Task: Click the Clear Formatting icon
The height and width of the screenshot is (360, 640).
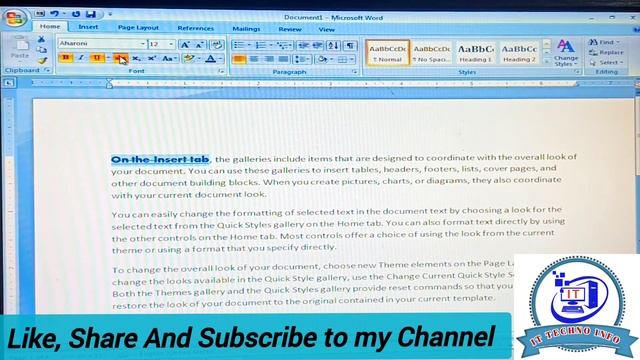Action: tap(216, 45)
